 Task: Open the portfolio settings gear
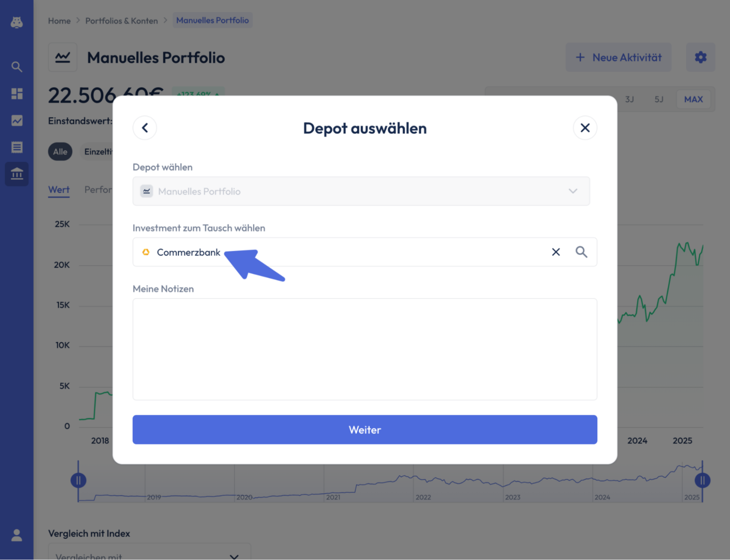pos(700,57)
